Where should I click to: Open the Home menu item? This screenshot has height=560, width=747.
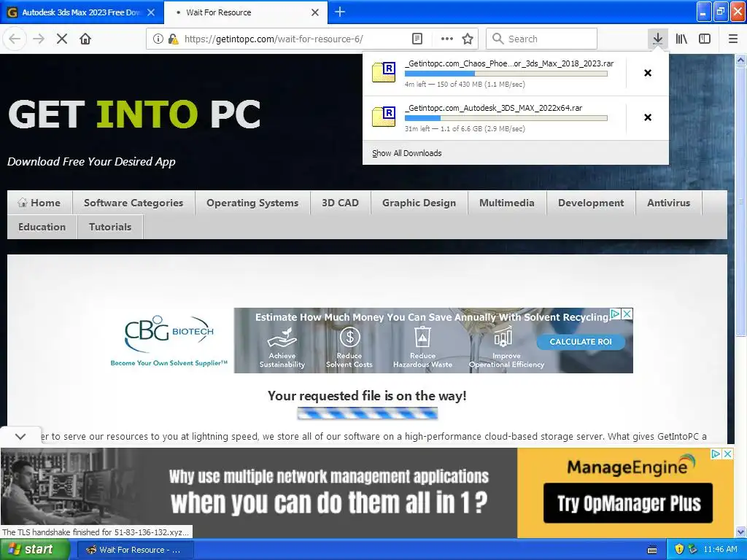pos(39,203)
